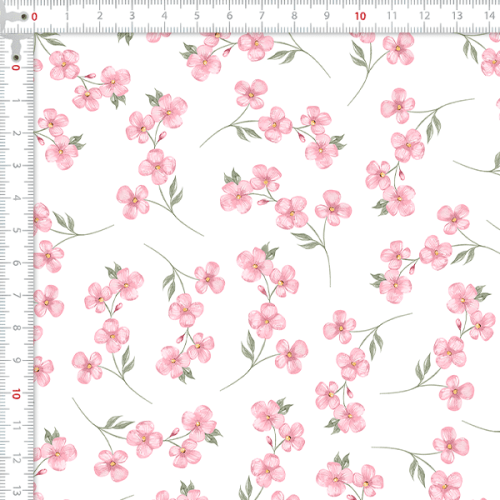
Task: Click the red 0 on the horizontal ruler
Action: 34,17
